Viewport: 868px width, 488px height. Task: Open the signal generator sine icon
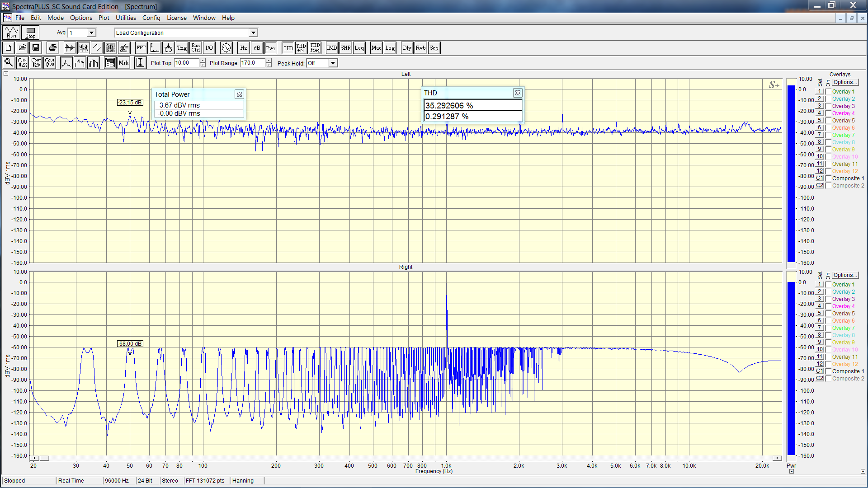click(226, 48)
